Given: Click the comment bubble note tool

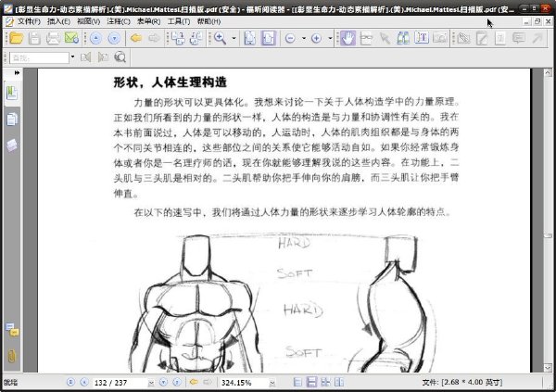Looking at the screenshot, I should (519, 38).
